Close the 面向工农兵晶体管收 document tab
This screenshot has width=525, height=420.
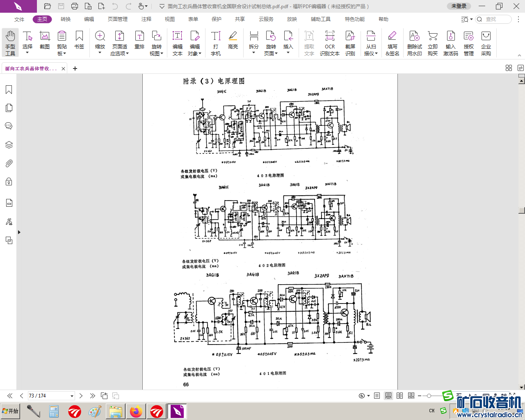63,68
